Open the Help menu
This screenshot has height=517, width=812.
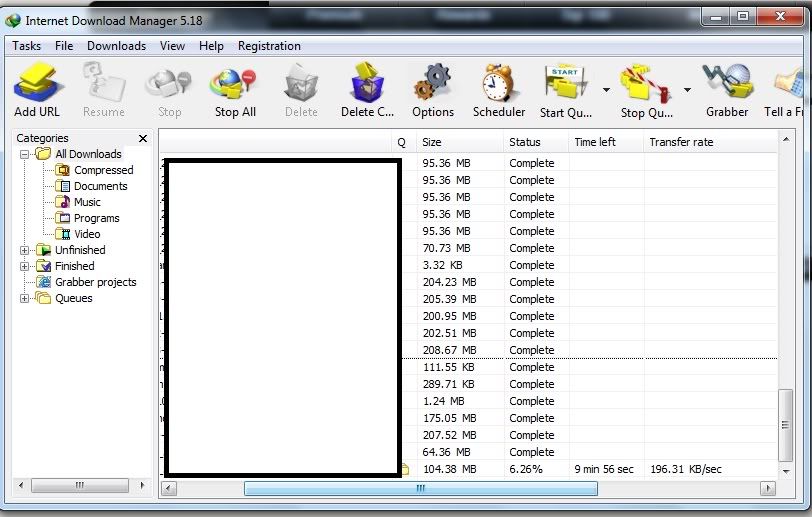pyautogui.click(x=211, y=46)
